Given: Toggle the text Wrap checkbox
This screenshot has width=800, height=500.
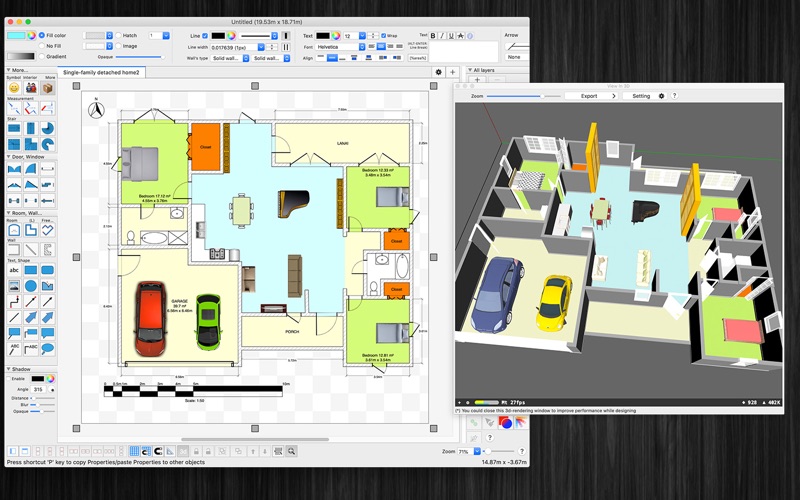Looking at the screenshot, I should [x=384, y=36].
